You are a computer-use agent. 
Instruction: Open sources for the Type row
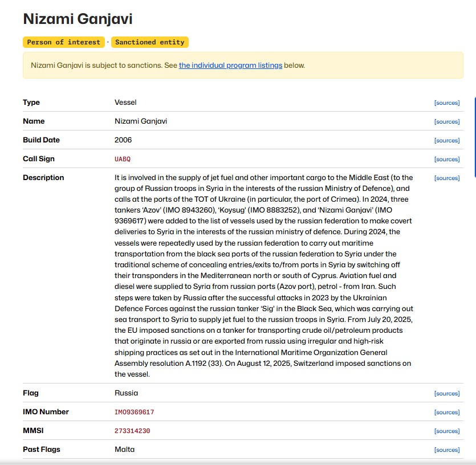pos(446,103)
